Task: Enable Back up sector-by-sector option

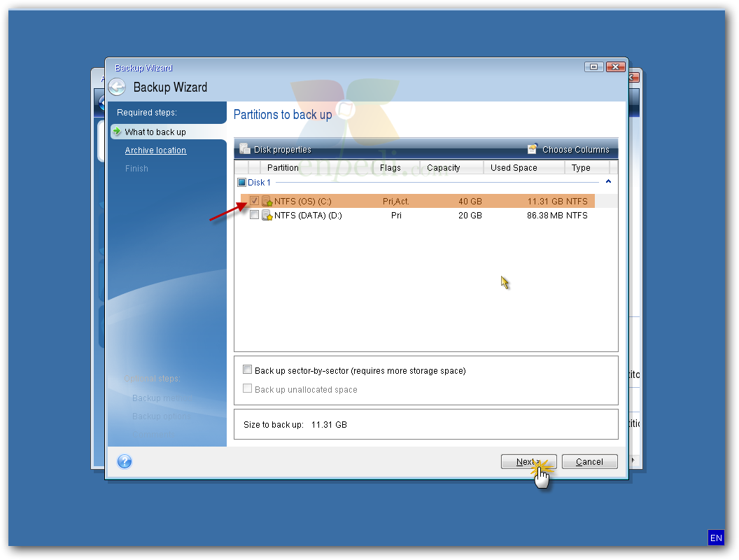Action: (x=247, y=370)
